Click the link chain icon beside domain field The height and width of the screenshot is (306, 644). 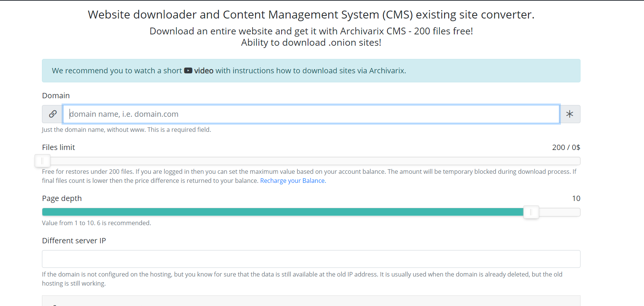tap(53, 114)
